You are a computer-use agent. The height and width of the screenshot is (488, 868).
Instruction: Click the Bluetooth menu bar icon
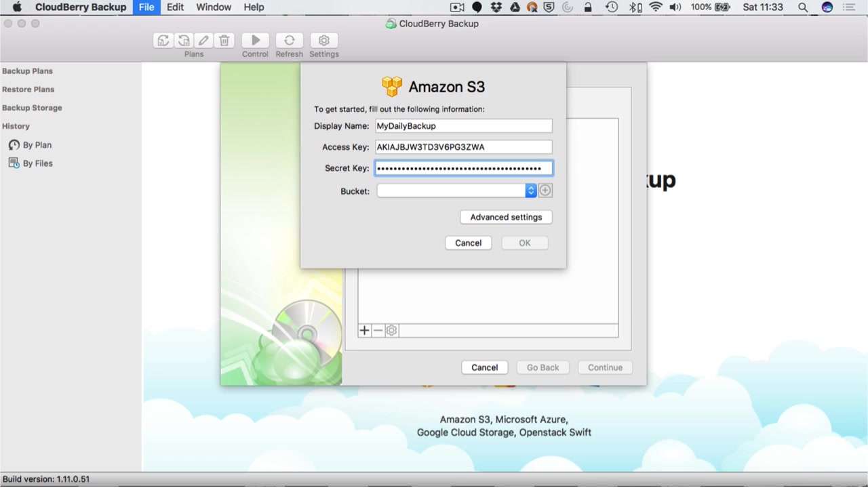tap(635, 7)
